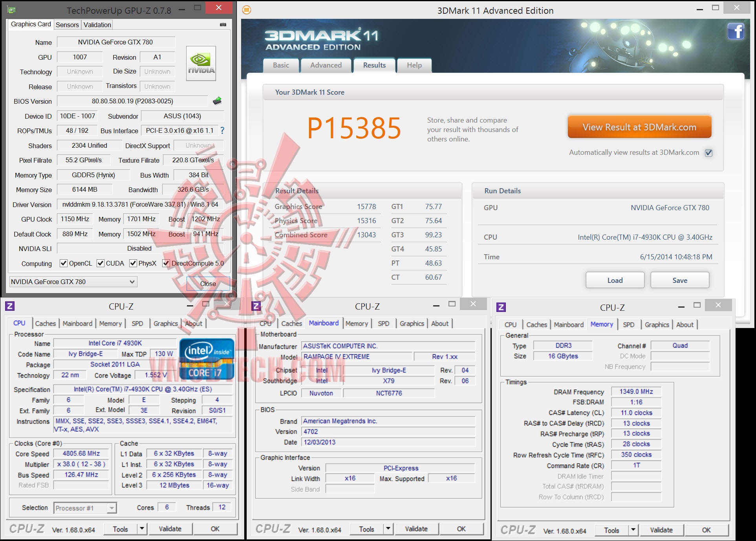The image size is (756, 541).
Task: Click the Intel Core i7 logo badge
Action: coord(207,359)
